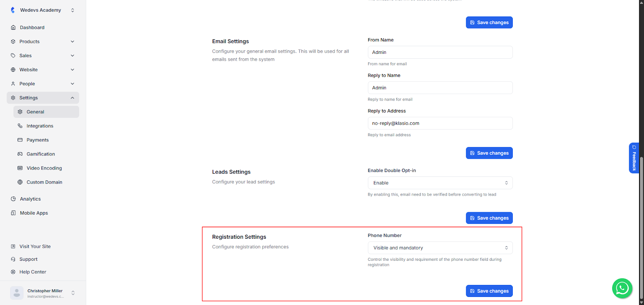Click the Analytics pie chart icon

pos(13,199)
